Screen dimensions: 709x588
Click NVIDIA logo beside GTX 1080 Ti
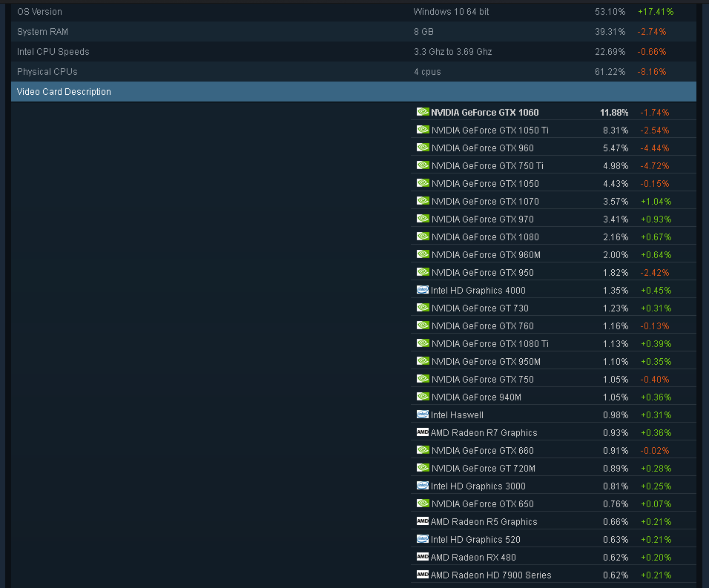pos(423,343)
